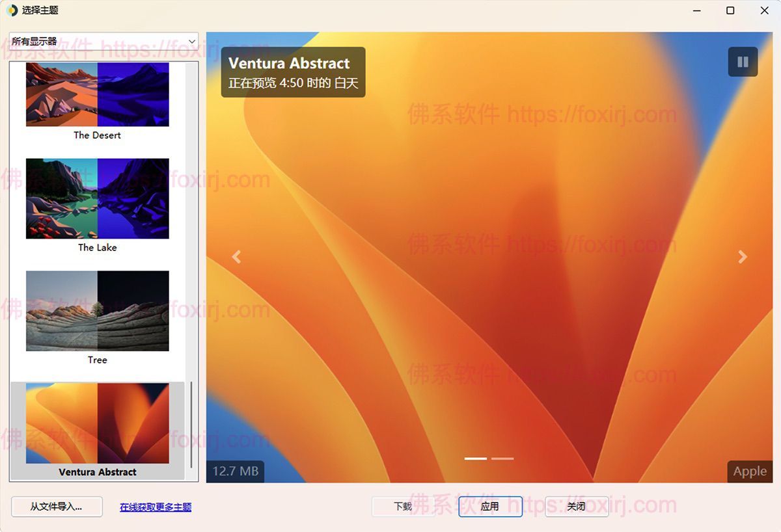Import a theme using 从文件导入
Image resolution: width=781 pixels, height=532 pixels.
pyautogui.click(x=57, y=507)
